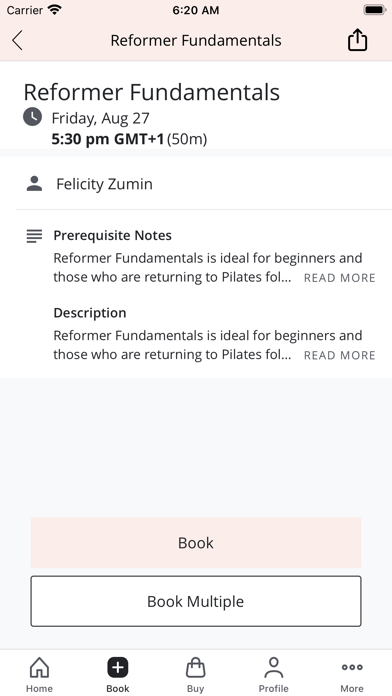Viewport: 392px width, 696px height.
Task: Tap the person icon beside Felicity Zumin
Action: click(x=34, y=184)
